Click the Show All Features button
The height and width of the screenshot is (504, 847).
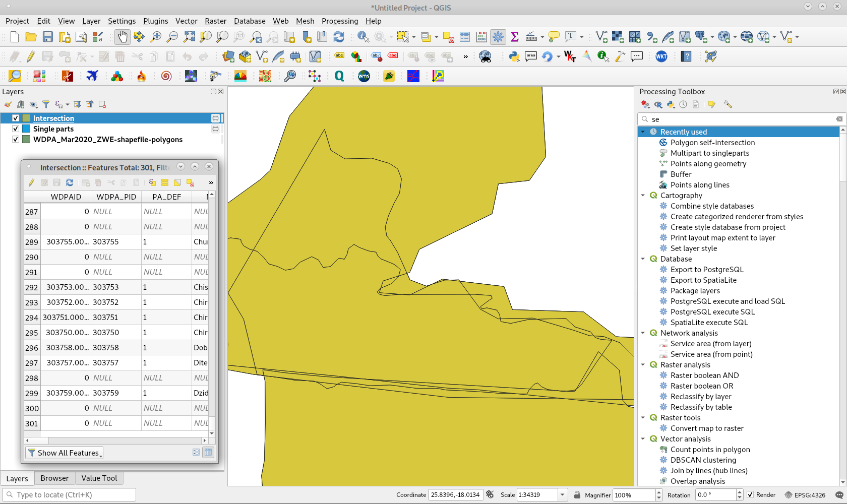(65, 453)
